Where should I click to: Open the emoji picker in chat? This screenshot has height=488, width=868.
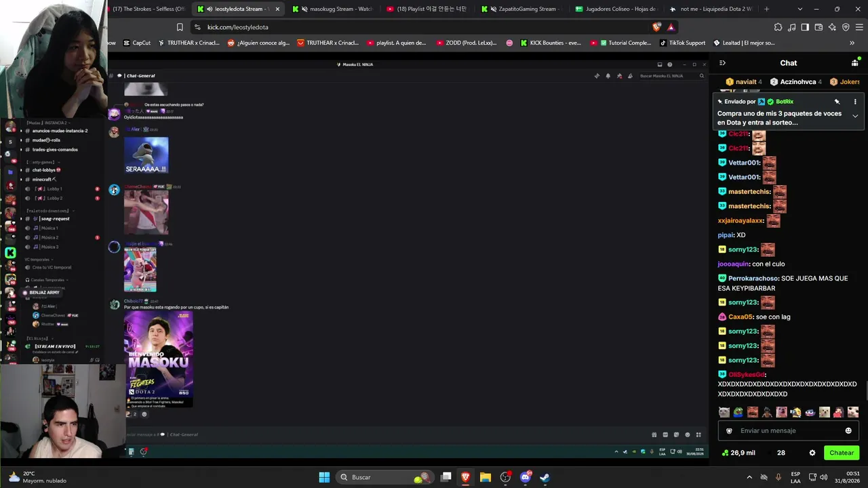coord(848,431)
